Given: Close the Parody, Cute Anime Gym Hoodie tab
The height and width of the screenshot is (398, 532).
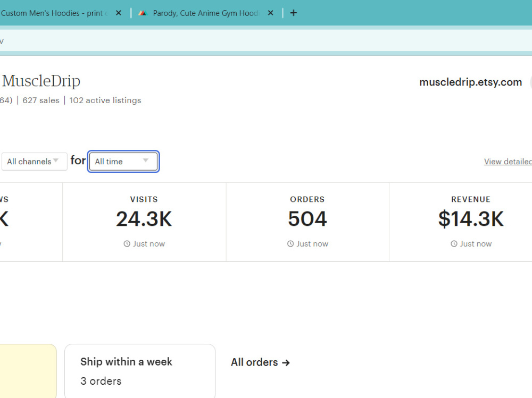Looking at the screenshot, I should click(x=270, y=13).
